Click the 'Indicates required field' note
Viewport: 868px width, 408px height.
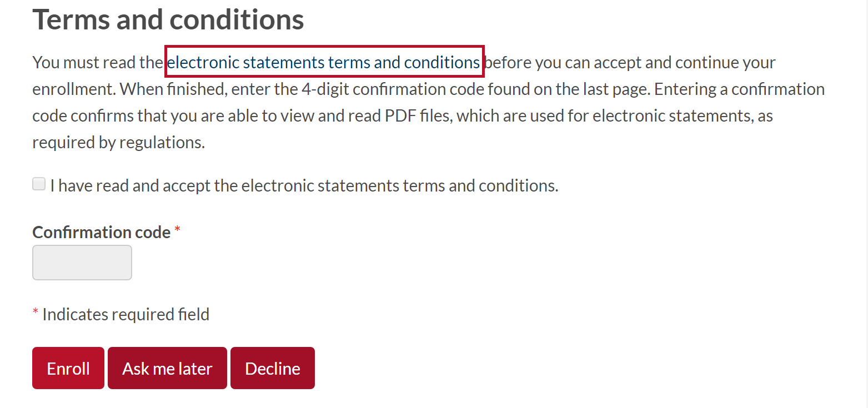pos(126,315)
